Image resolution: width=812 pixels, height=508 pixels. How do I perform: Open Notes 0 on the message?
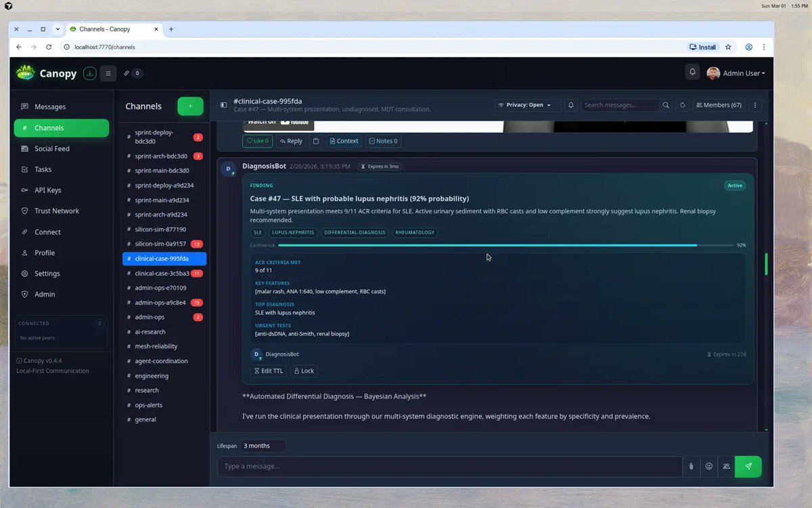[383, 141]
